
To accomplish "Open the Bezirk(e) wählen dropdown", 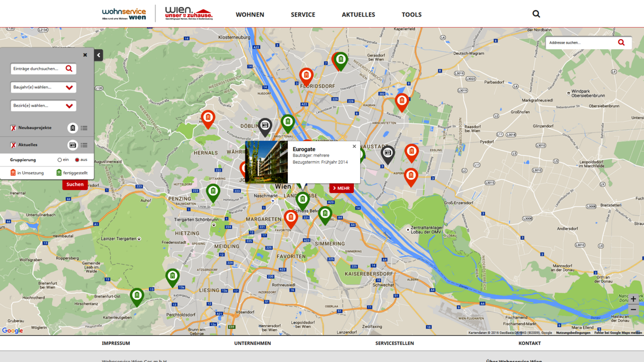I will (43, 106).
